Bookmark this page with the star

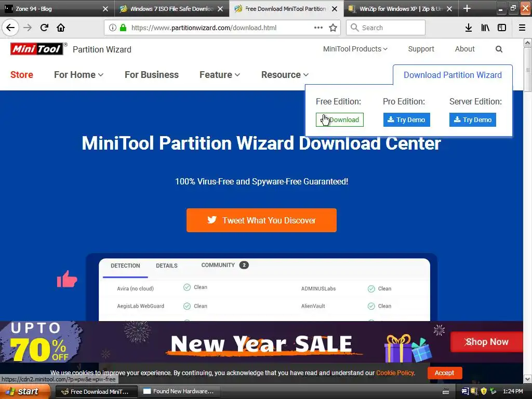[333, 28]
